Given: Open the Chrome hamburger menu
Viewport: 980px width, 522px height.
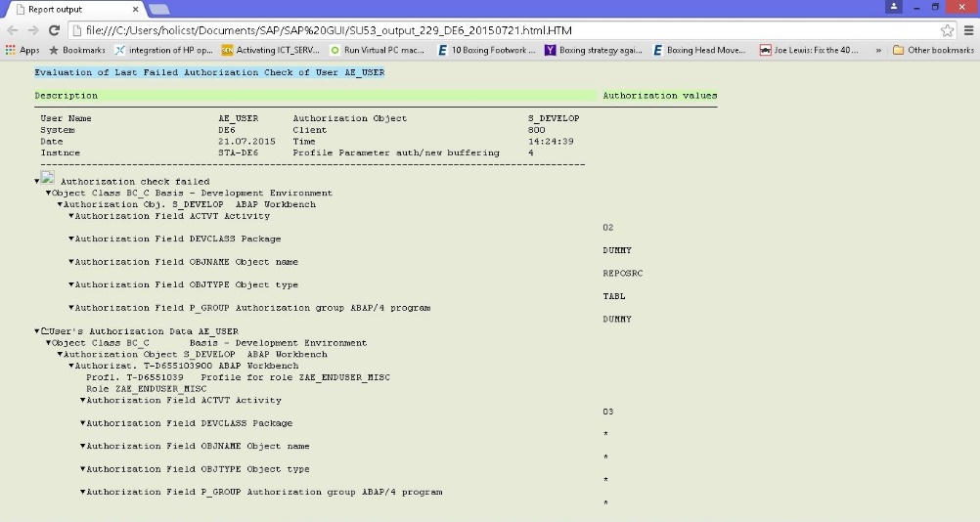Looking at the screenshot, I should (x=968, y=30).
